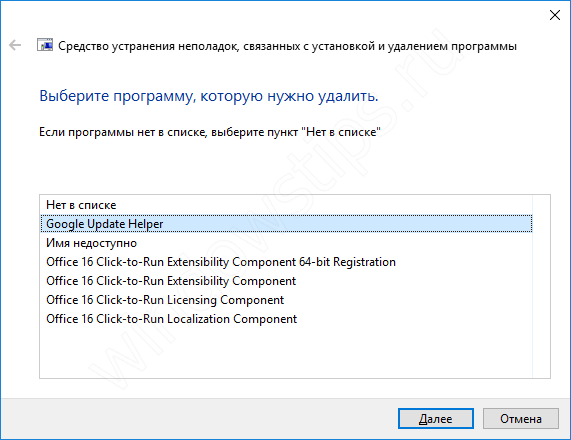
Task: Click the back arrow in the wizard header
Action: tap(15, 45)
